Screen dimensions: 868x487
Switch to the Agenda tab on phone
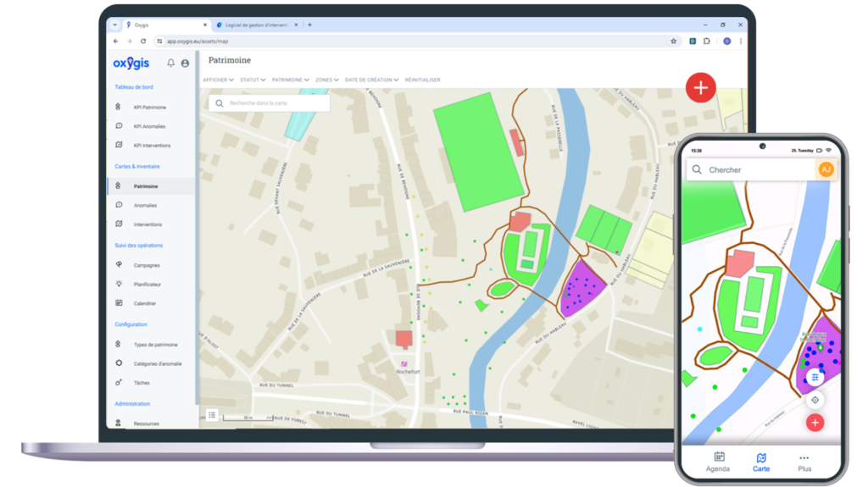[x=718, y=462]
